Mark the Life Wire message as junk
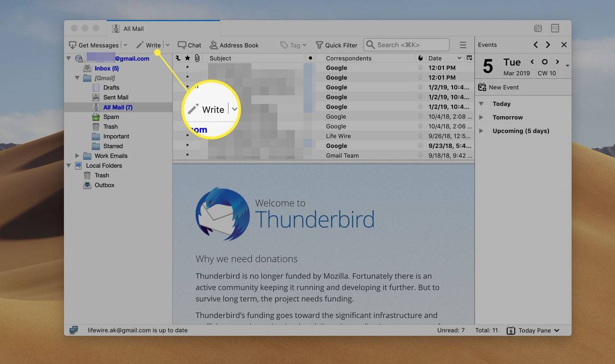Screen dimensions: 615x364 click(x=420, y=136)
